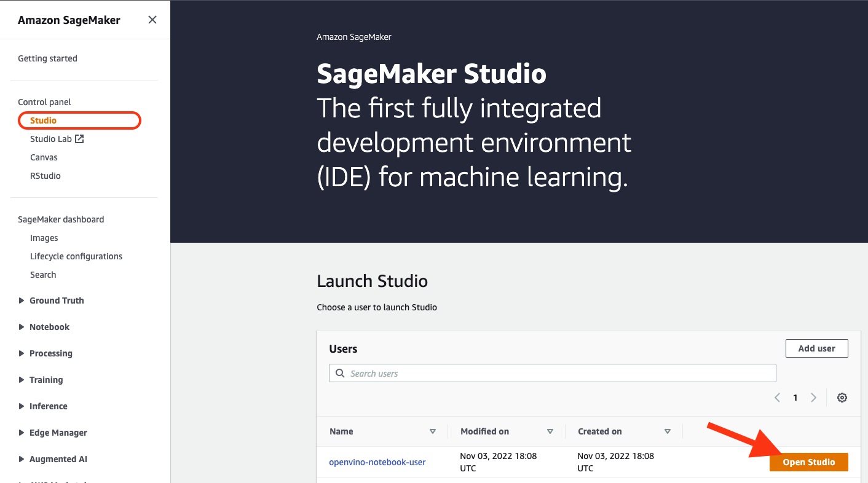Expand the Augmented AI section
The width and height of the screenshot is (868, 483).
pos(53,459)
